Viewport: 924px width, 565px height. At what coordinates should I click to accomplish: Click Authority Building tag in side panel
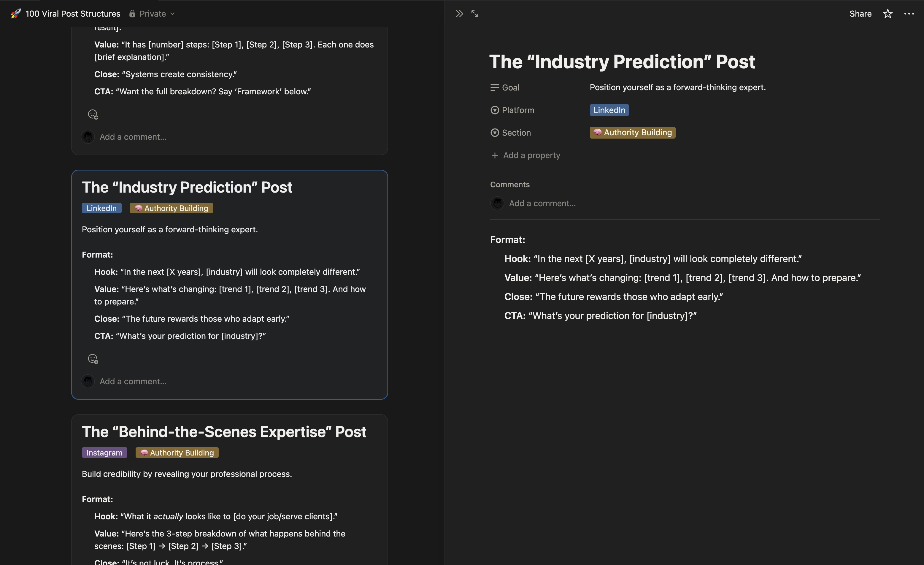pyautogui.click(x=632, y=133)
